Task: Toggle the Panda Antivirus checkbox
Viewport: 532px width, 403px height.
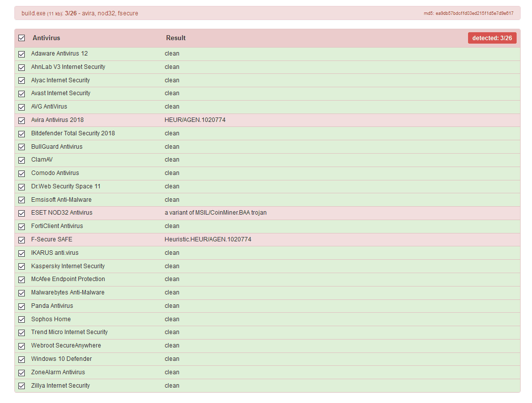Action: coord(22,307)
